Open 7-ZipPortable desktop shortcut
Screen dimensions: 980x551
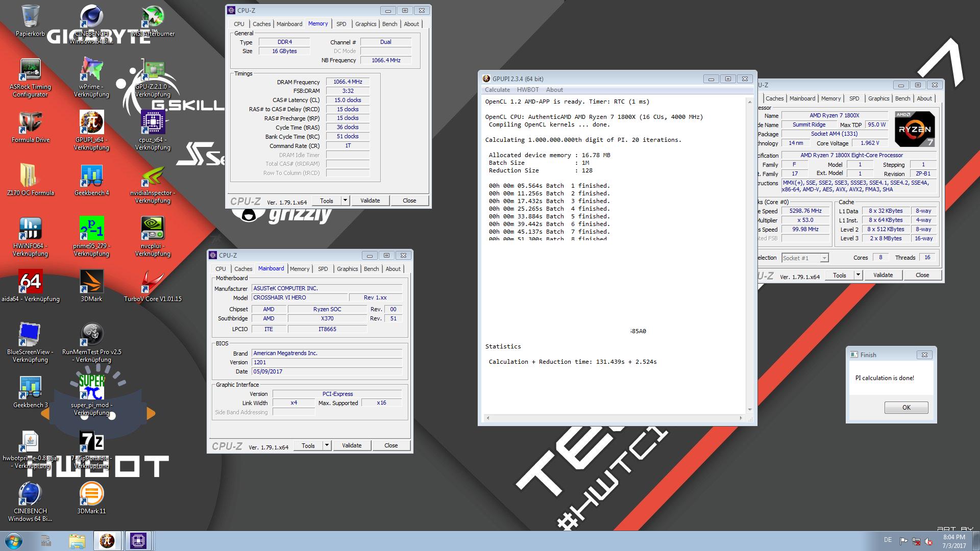92,449
